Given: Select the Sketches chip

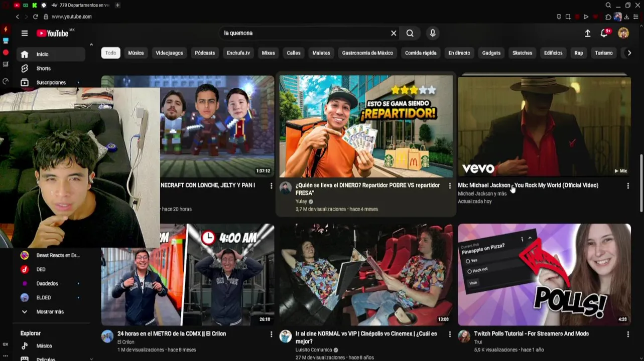Looking at the screenshot, I should 522,53.
